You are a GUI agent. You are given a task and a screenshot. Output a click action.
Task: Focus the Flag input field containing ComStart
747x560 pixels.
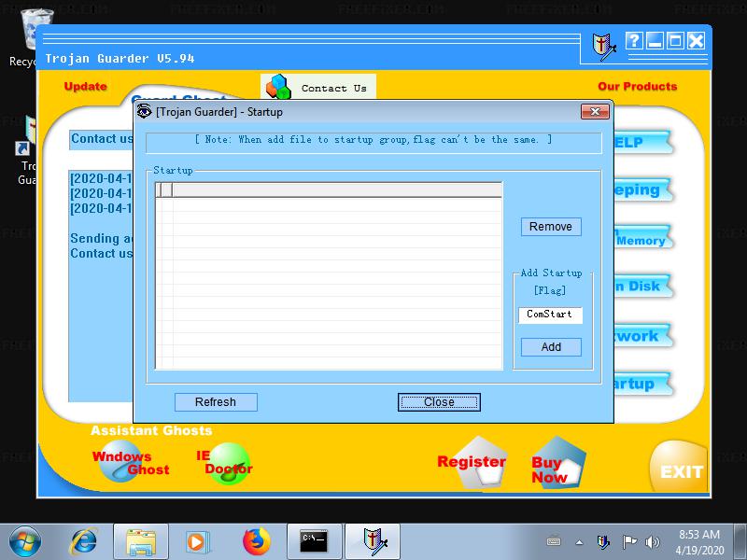coord(550,315)
